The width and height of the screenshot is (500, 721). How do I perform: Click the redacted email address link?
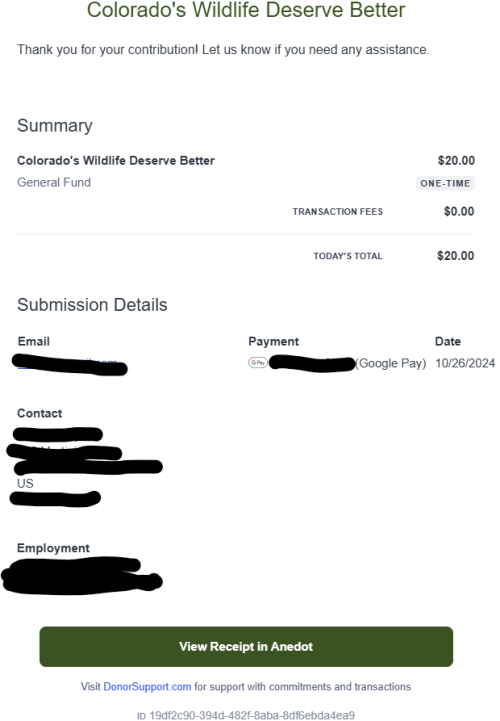click(x=70, y=364)
